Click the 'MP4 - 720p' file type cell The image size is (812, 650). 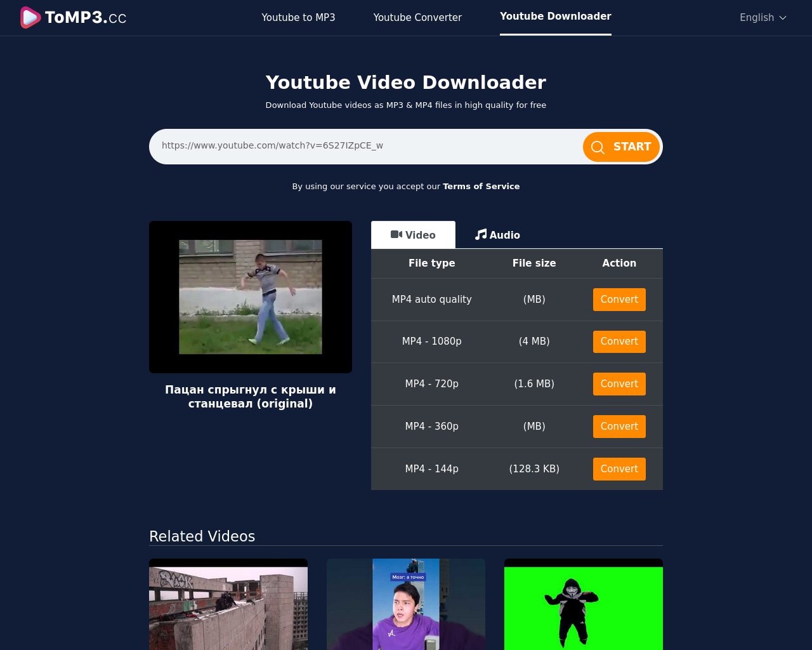(x=432, y=384)
